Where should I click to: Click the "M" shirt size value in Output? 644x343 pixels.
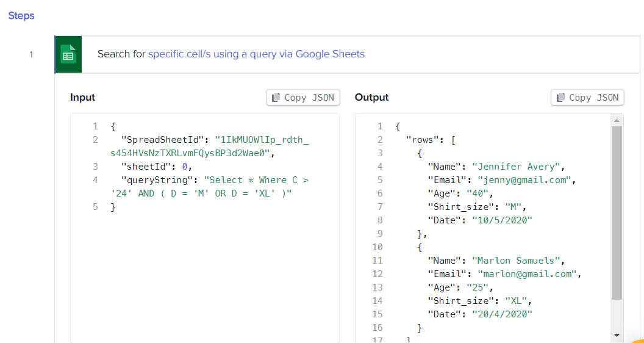(513, 207)
